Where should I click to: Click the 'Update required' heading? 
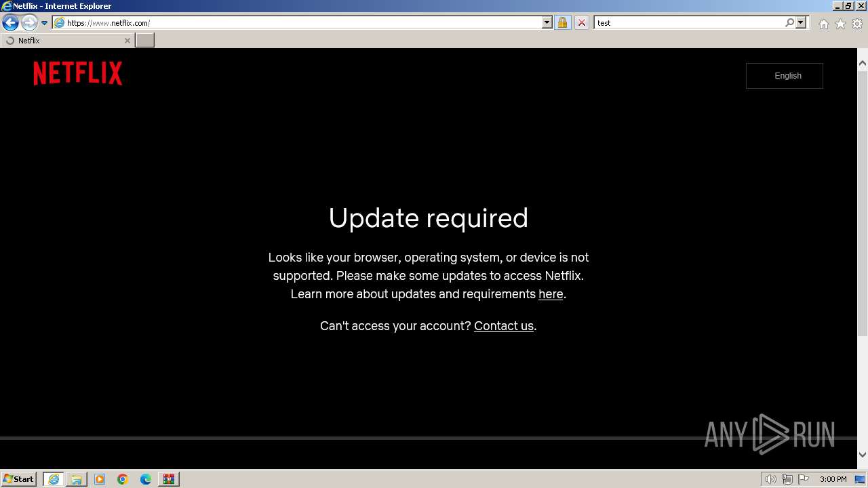click(429, 218)
